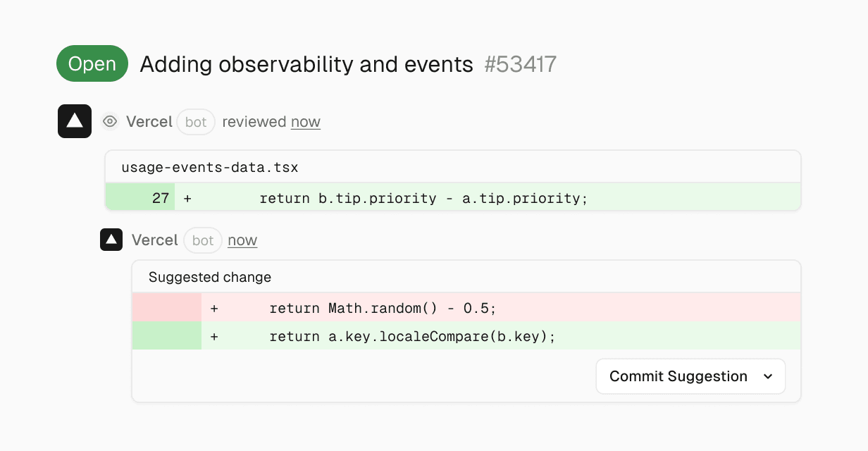Open the comment timestamp "now" link
This screenshot has height=451, width=868.
point(242,240)
